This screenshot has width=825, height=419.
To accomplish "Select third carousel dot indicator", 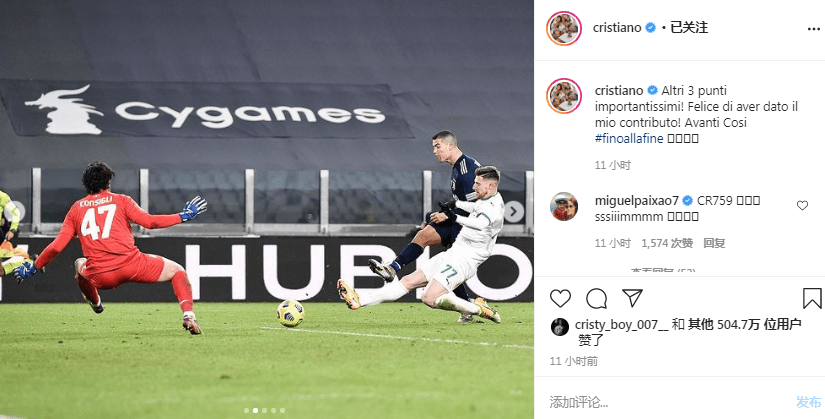I will tap(265, 411).
